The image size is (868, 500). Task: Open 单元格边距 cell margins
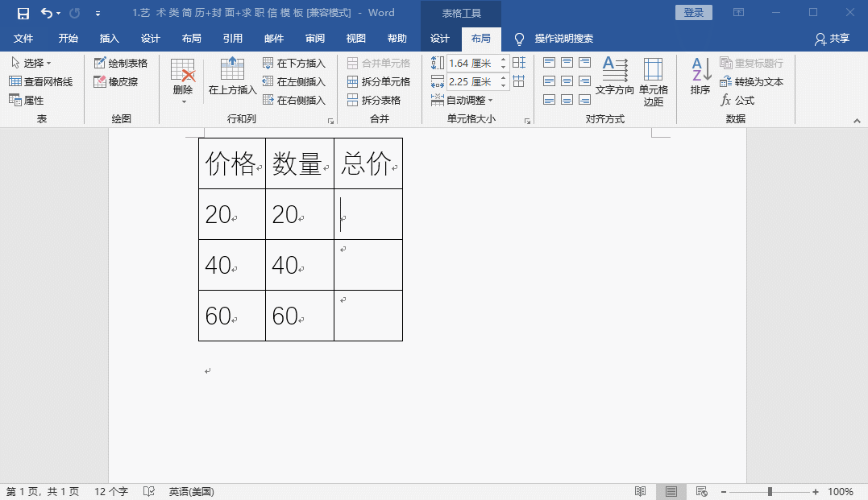(653, 82)
